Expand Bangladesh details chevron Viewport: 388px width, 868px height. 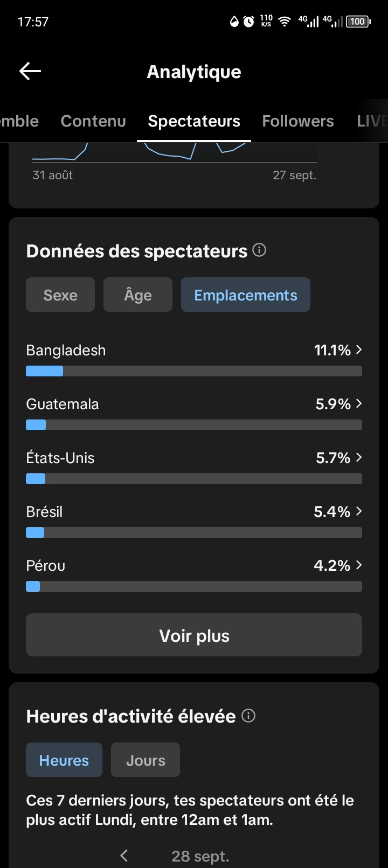click(359, 350)
